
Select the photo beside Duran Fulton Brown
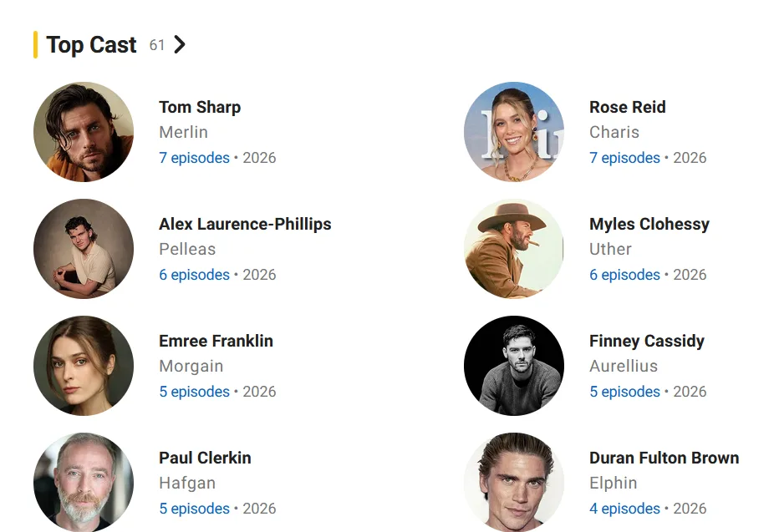click(x=514, y=482)
